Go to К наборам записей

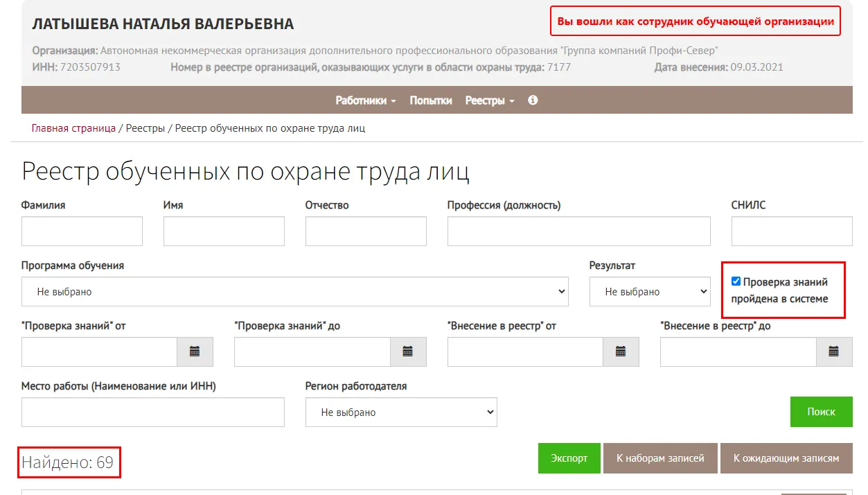[660, 458]
